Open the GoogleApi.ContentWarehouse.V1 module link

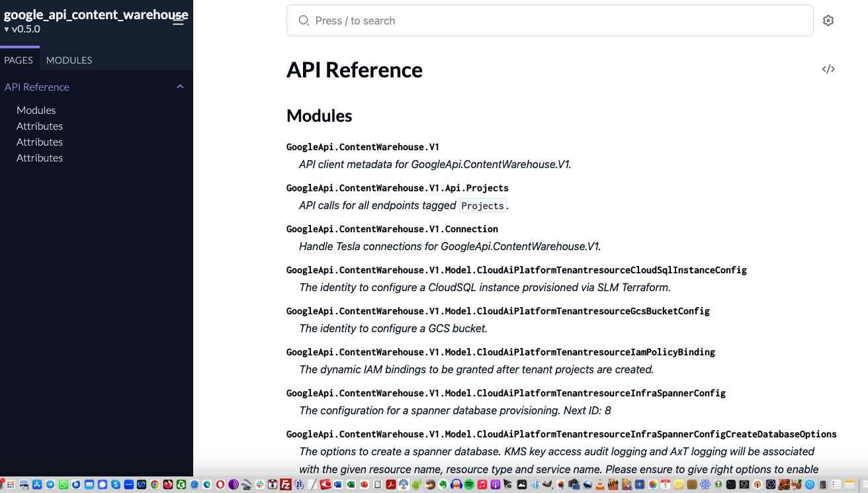(x=363, y=147)
